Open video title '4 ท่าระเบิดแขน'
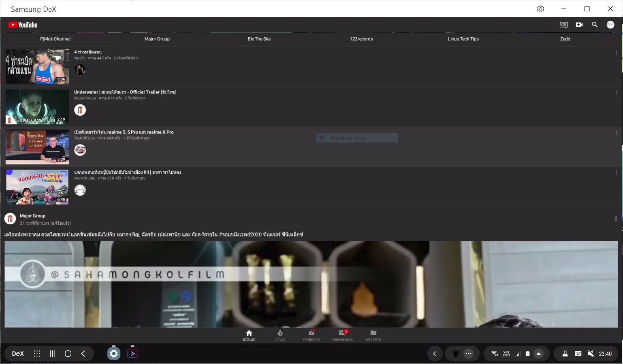Screen dimensions: 623x364 pos(88,52)
